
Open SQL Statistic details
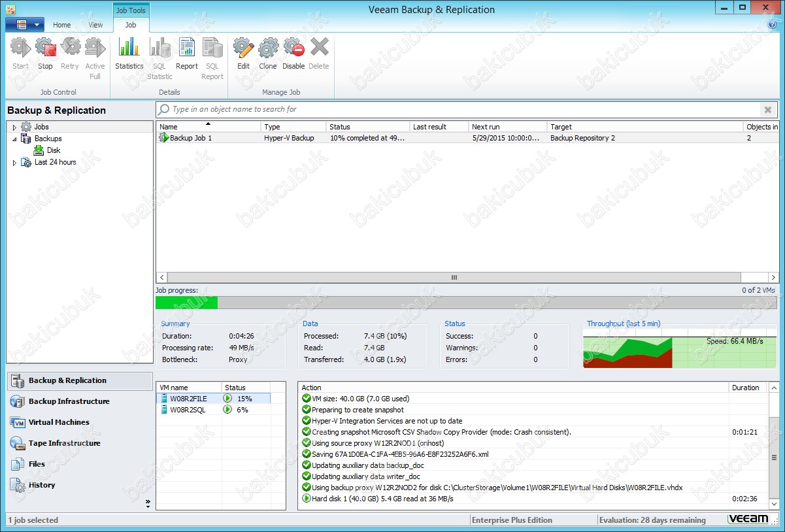[159, 48]
